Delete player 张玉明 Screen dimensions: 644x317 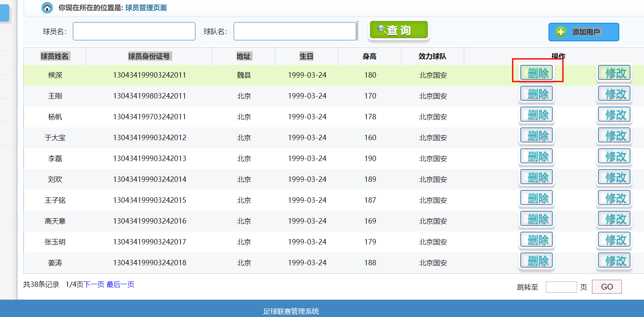(537, 239)
